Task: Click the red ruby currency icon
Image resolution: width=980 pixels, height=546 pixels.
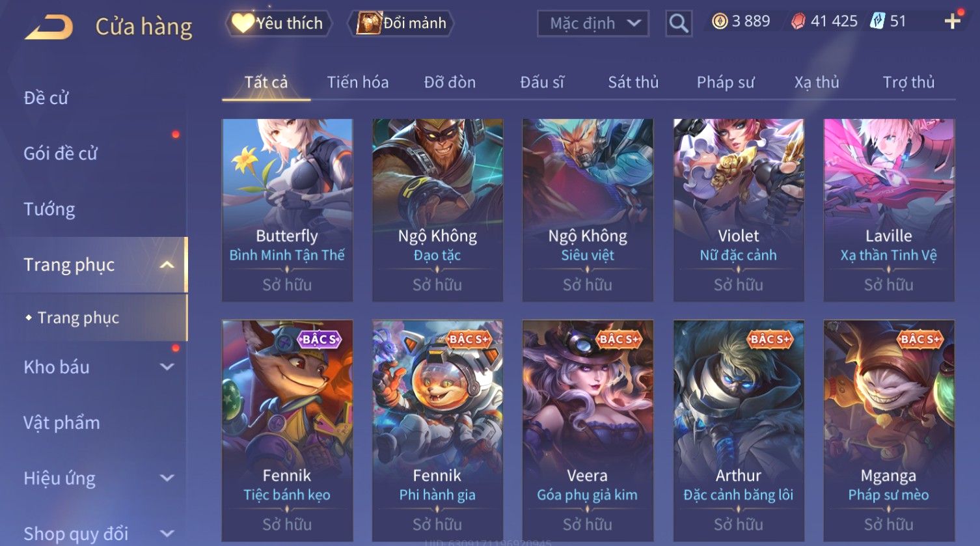Action: click(798, 21)
